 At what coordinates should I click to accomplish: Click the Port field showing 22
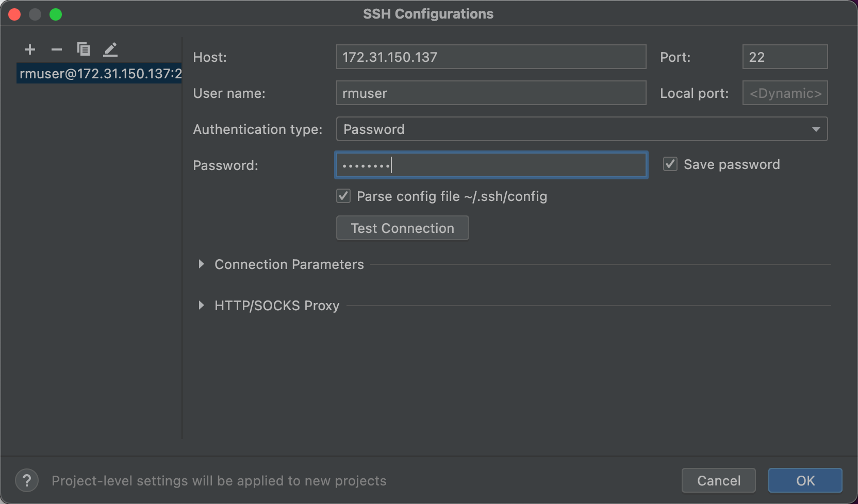pyautogui.click(x=785, y=57)
